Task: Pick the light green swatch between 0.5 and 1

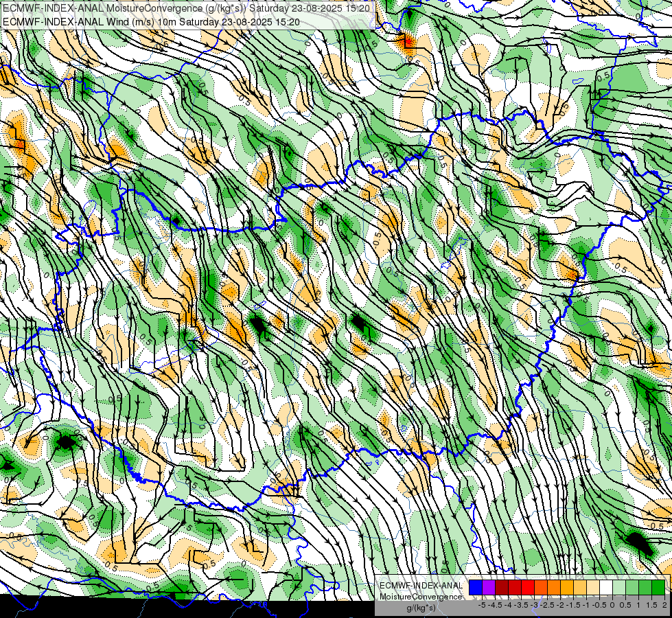Action: [x=632, y=587]
